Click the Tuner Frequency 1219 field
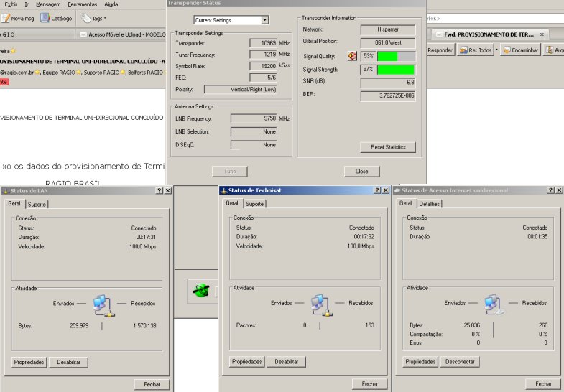The image size is (564, 392). point(263,55)
